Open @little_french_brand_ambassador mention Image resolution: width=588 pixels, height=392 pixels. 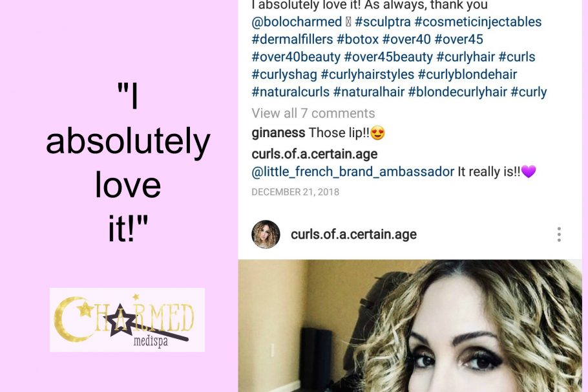(353, 171)
